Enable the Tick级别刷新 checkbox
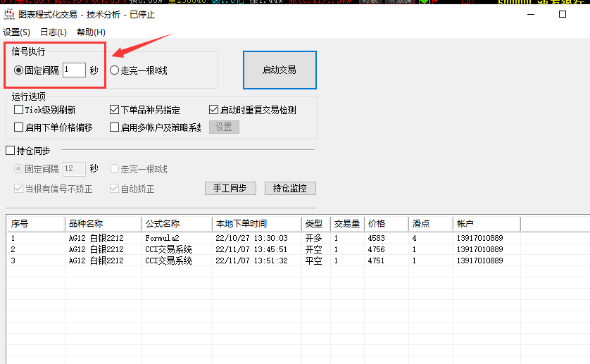 [19, 110]
